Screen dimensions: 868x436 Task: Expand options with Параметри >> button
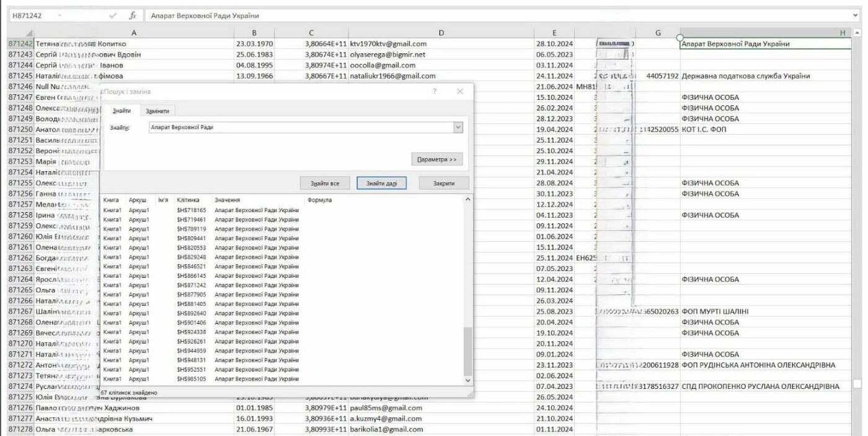click(436, 159)
